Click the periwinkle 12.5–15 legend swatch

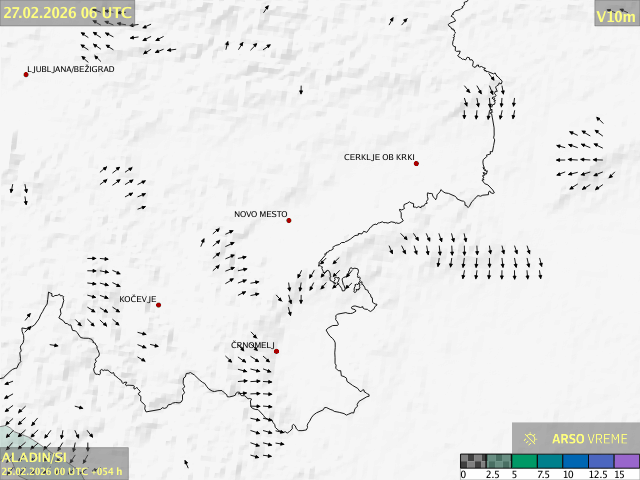pos(601,461)
